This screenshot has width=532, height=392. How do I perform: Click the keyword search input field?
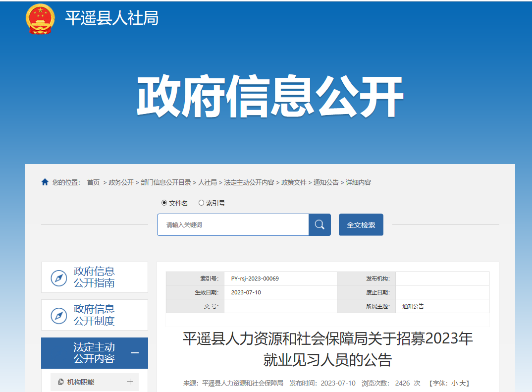point(233,225)
